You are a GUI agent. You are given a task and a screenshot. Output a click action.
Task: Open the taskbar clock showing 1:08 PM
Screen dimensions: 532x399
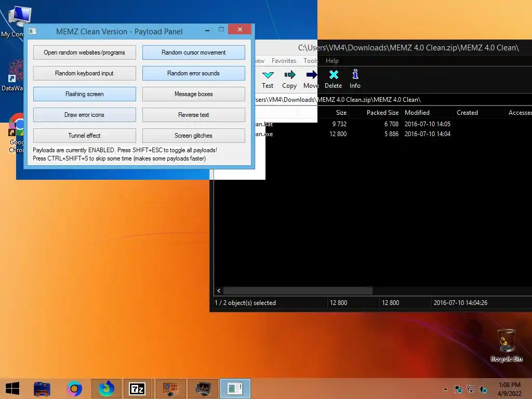[509, 389]
